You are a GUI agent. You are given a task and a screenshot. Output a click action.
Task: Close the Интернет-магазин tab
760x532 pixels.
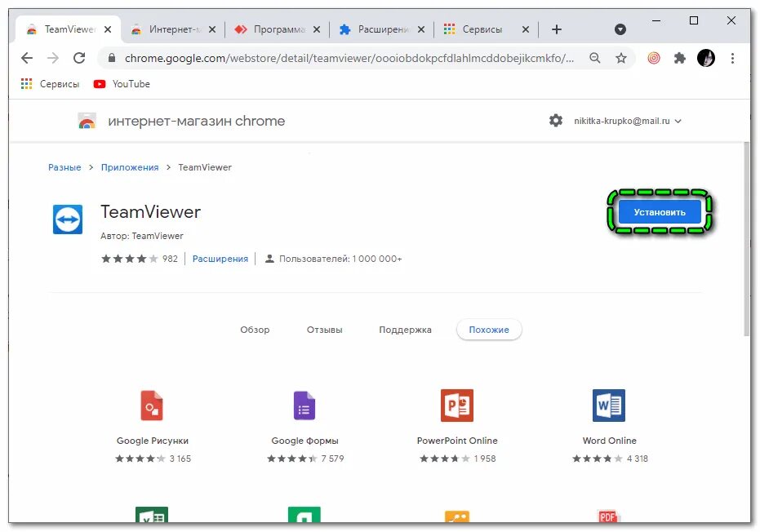(x=212, y=29)
